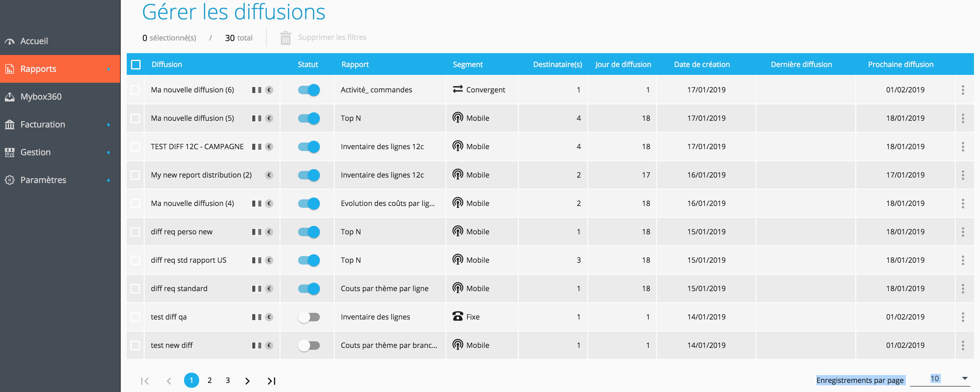The width and height of the screenshot is (980, 392).
Task: Click the Supprimer les filtres link
Action: pos(332,37)
